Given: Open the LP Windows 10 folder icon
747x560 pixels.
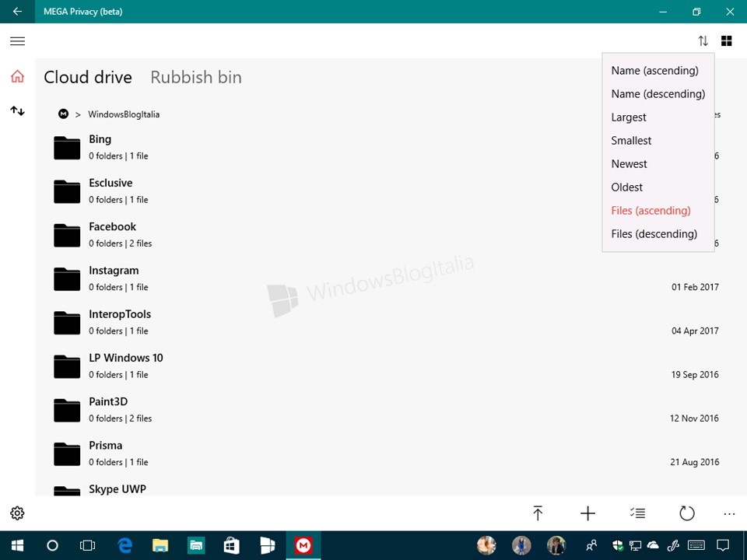Looking at the screenshot, I should tap(67, 366).
